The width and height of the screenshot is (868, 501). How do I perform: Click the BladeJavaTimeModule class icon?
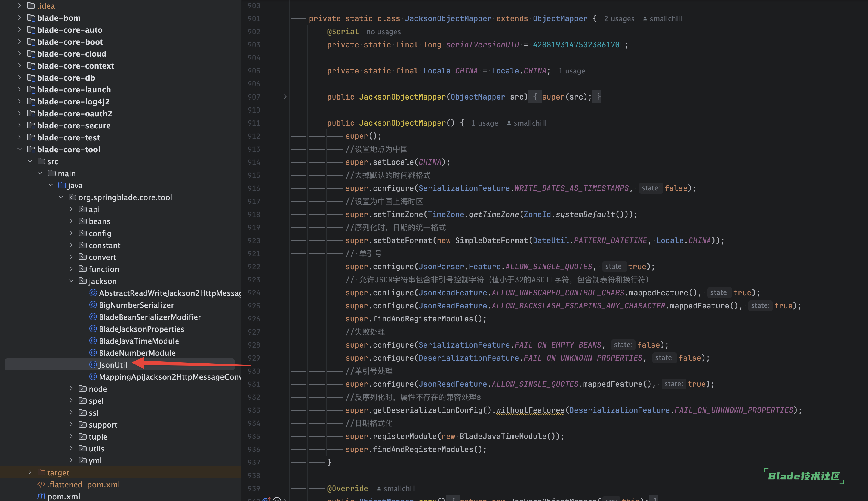coord(93,341)
